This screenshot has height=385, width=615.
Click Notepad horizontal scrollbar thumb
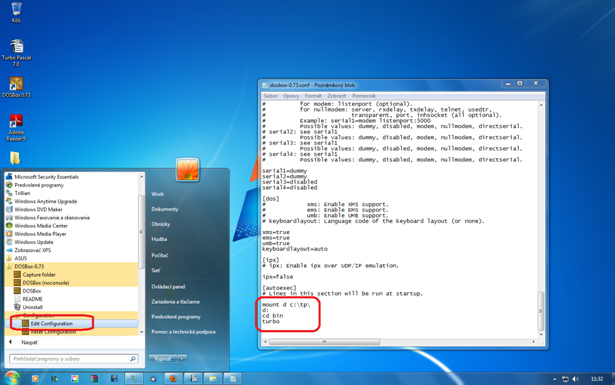pos(324,342)
